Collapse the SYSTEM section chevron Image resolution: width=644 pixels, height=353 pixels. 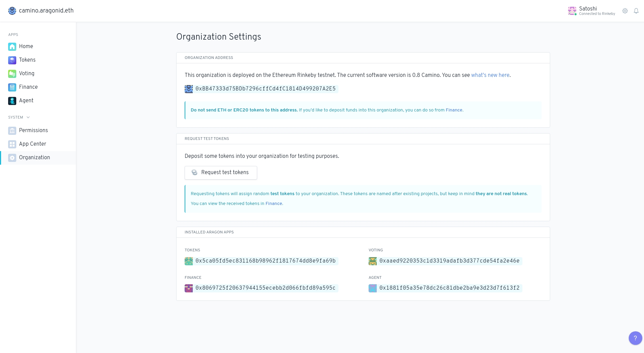coord(28,117)
